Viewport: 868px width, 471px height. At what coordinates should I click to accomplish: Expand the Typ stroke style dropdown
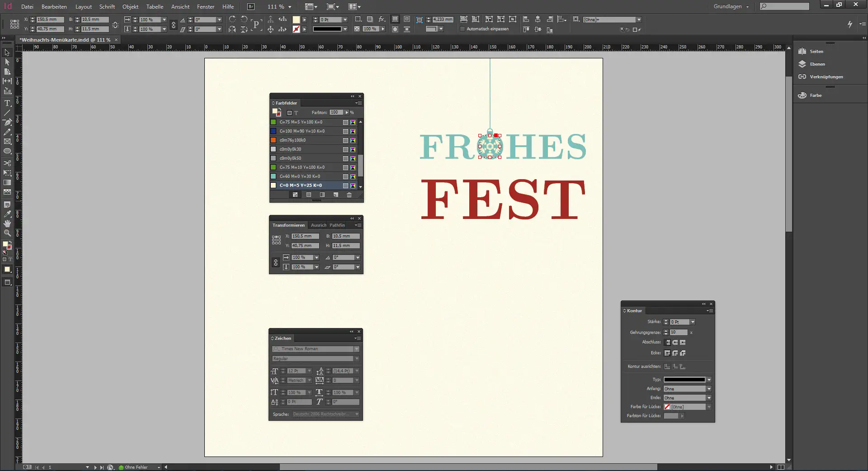point(709,380)
